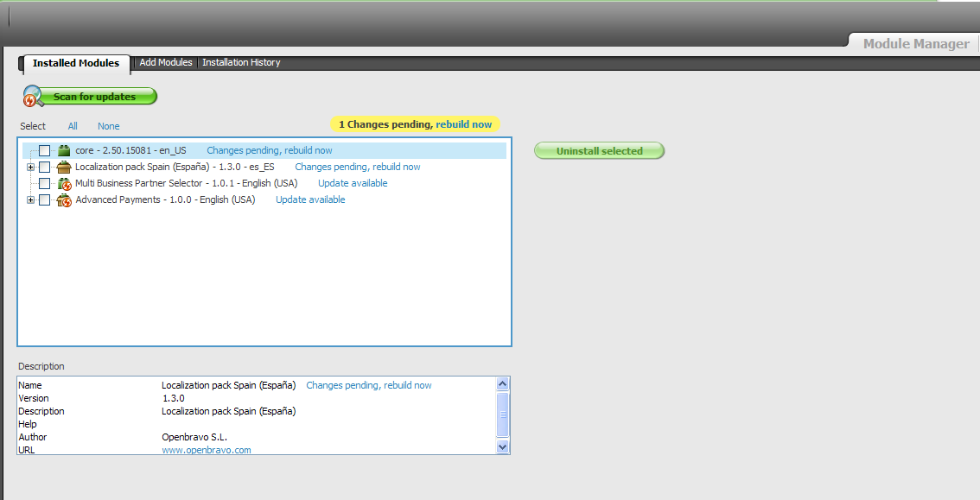The image size is (980, 500).
Task: Expand the Localization pack Spain tree node
Action: pos(31,168)
